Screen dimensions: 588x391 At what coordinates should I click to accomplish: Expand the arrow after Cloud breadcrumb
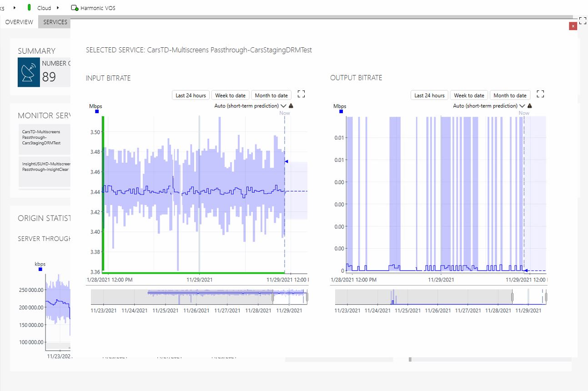[x=58, y=8]
